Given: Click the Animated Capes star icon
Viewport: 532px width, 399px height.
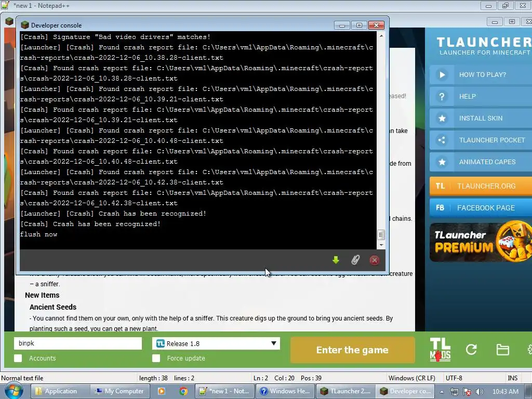Looking at the screenshot, I should [x=442, y=162].
